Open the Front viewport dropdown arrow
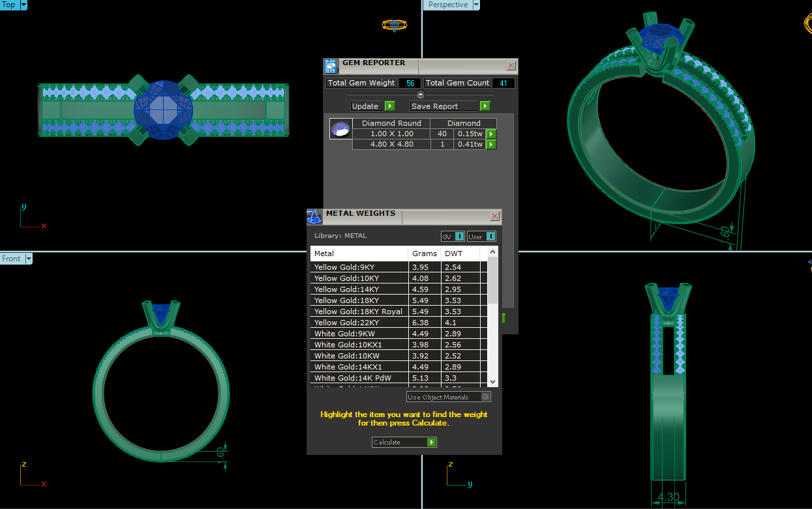Image resolution: width=812 pixels, height=509 pixels. [28, 259]
